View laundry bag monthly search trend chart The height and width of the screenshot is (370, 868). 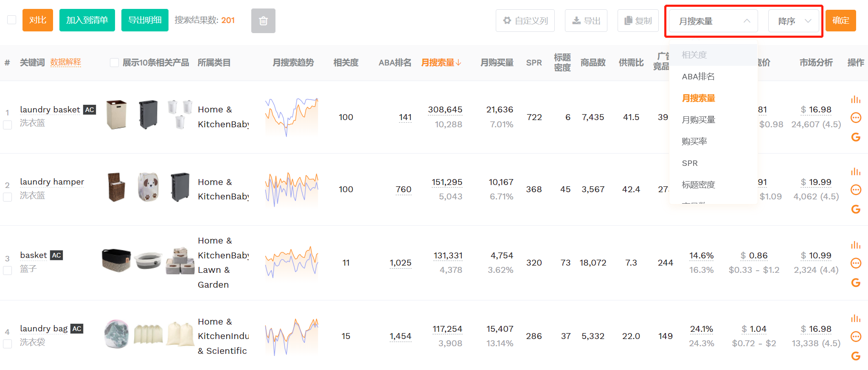point(292,336)
